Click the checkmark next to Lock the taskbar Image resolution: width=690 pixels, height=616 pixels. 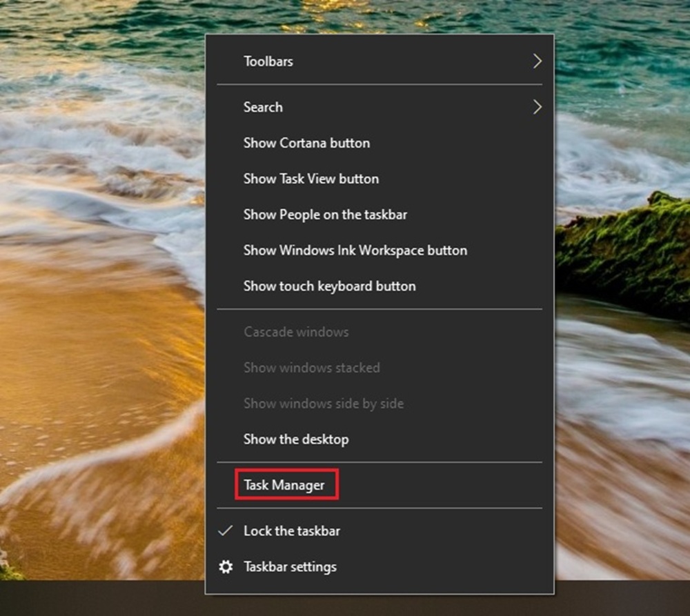[x=225, y=531]
